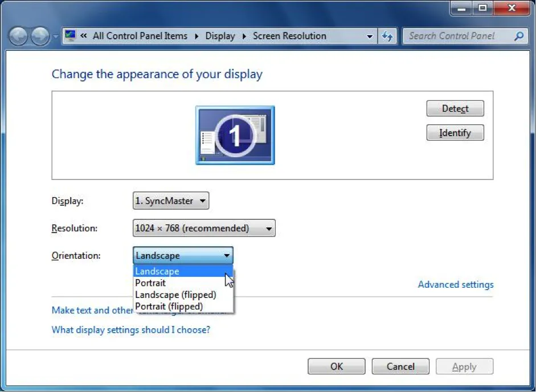Open the What display settings should I choose link
Screen dimensions: 536x392
[130, 330]
